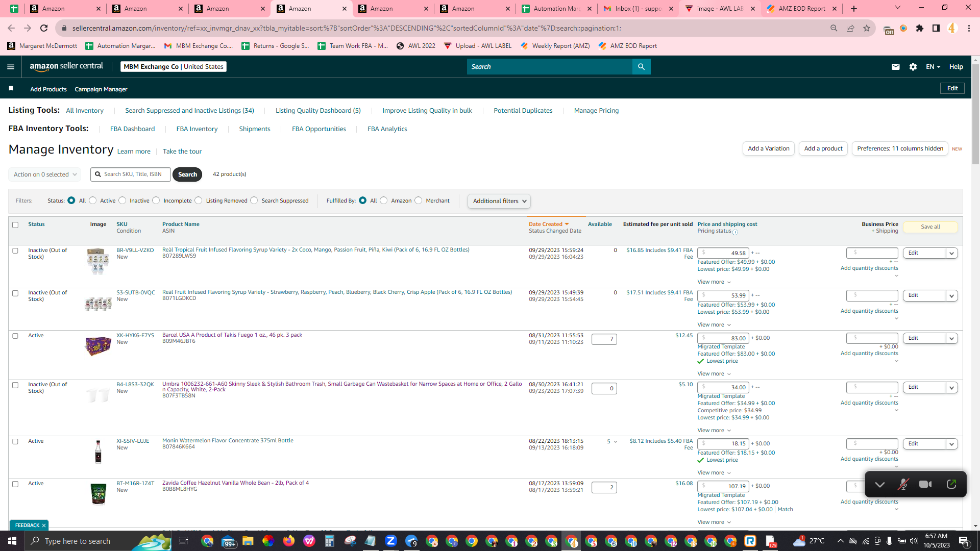Click the pricing status info icon

(x=736, y=232)
